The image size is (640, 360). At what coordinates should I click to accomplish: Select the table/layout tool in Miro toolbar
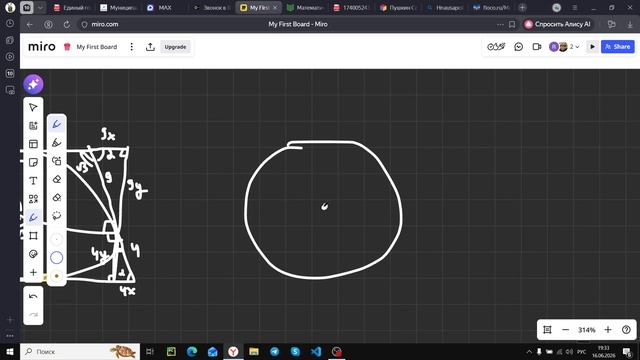tap(33, 144)
